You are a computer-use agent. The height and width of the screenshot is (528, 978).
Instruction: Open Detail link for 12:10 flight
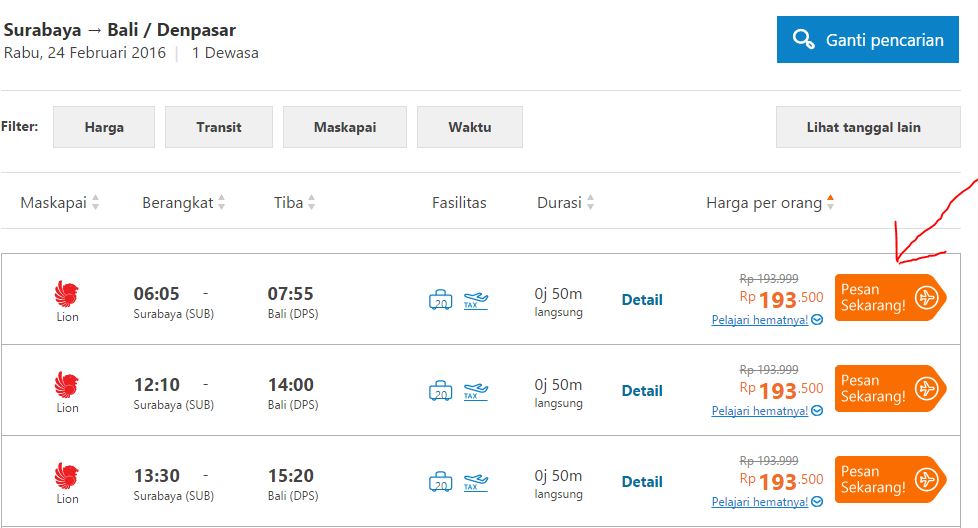click(x=642, y=391)
